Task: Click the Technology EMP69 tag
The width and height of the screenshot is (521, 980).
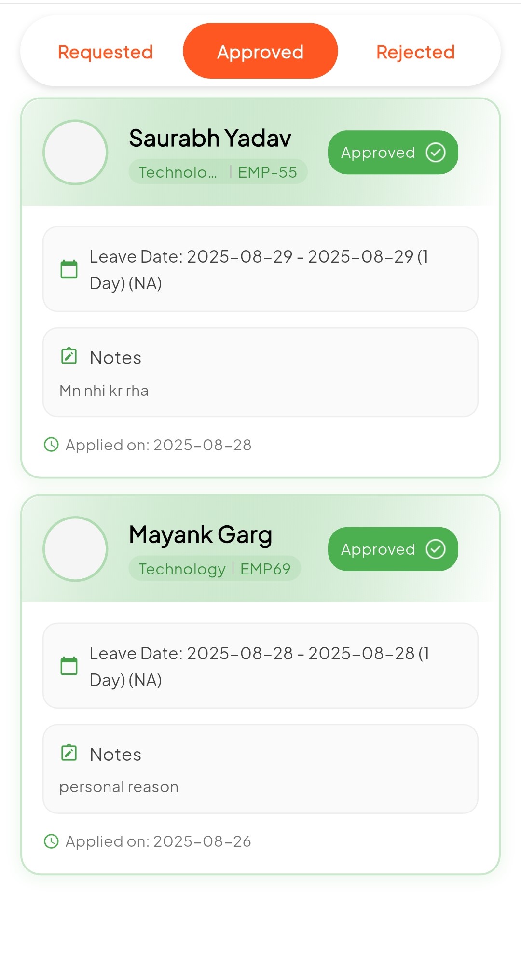Action: pyautogui.click(x=215, y=569)
